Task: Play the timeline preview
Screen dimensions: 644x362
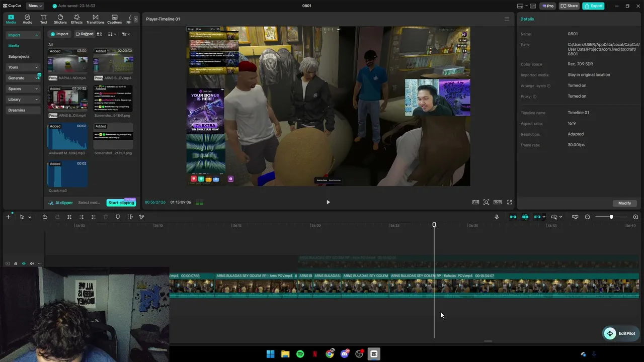Action: tap(328, 202)
